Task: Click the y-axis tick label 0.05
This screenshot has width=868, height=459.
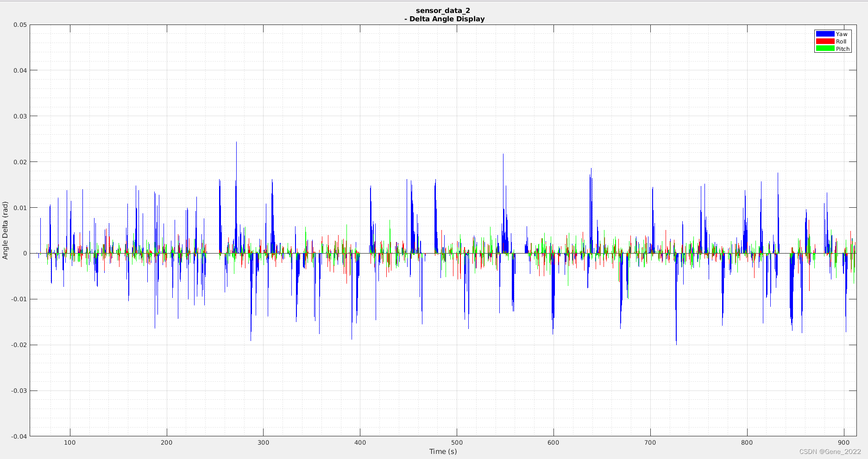Action: coord(20,25)
